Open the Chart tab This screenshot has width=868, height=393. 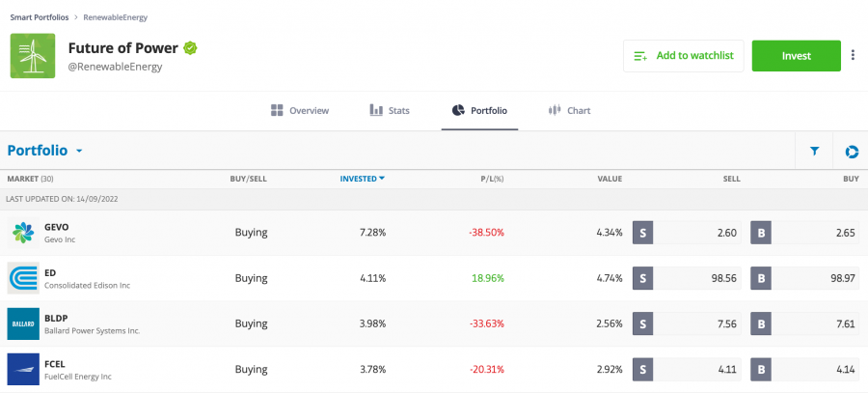569,110
